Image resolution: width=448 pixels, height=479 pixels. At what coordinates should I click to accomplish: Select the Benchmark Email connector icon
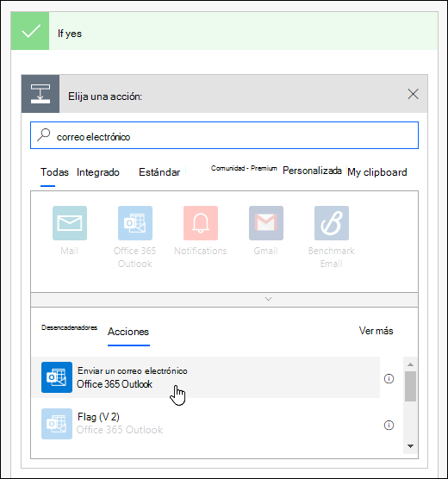(332, 223)
